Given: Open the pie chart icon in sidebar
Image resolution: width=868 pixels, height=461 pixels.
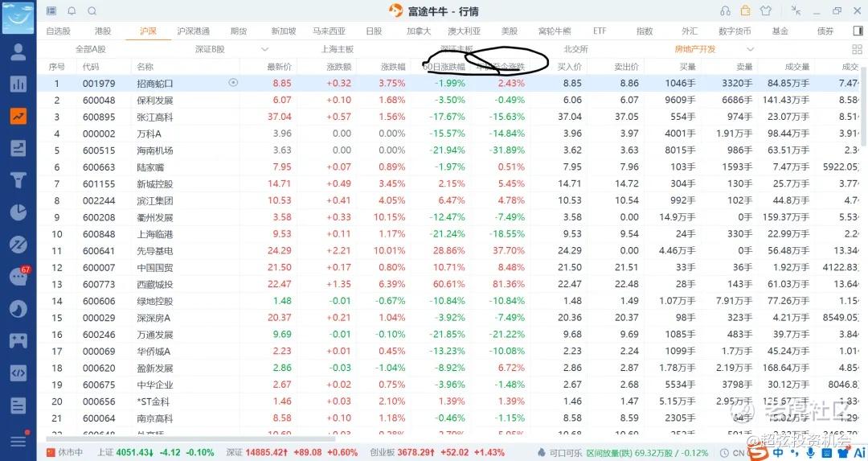Looking at the screenshot, I should point(18,212).
